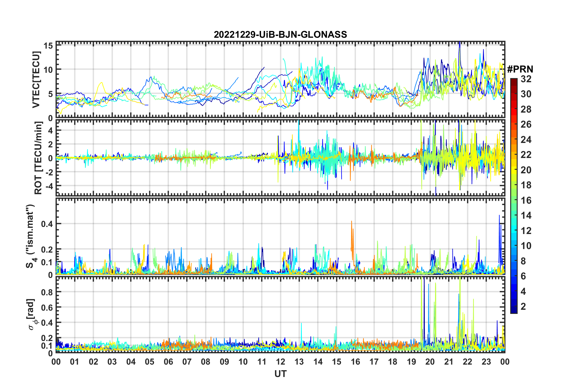The image size is (561, 392).
Task: Select UT axis tick label 02
Action: pyautogui.click(x=93, y=362)
